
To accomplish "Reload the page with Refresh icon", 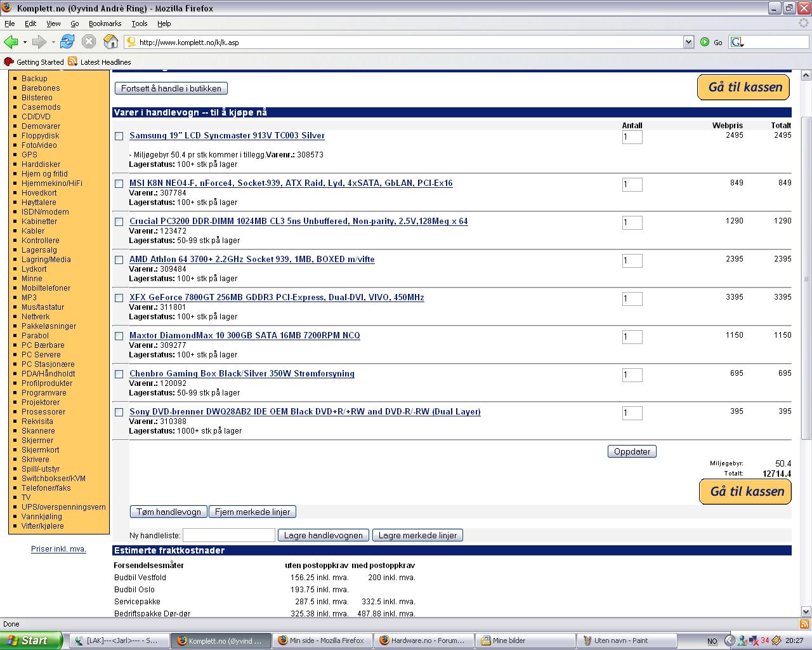I will pos(67,42).
